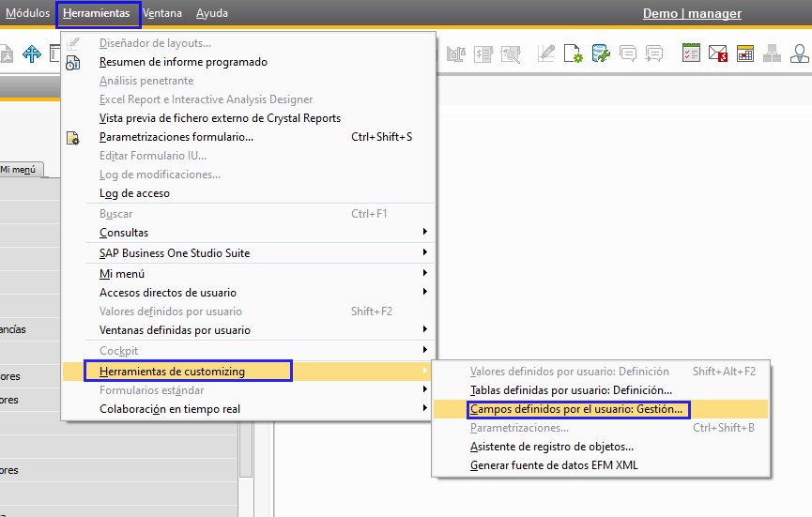Expand Herramientas de customizing submenu arrow
812x517 pixels.
(424, 371)
